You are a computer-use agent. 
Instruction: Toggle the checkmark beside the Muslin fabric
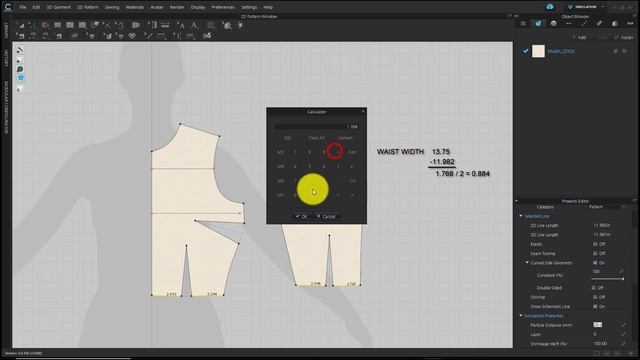pyautogui.click(x=526, y=51)
